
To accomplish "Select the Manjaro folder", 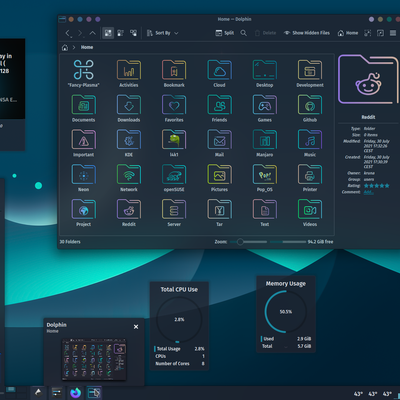I will (265, 143).
